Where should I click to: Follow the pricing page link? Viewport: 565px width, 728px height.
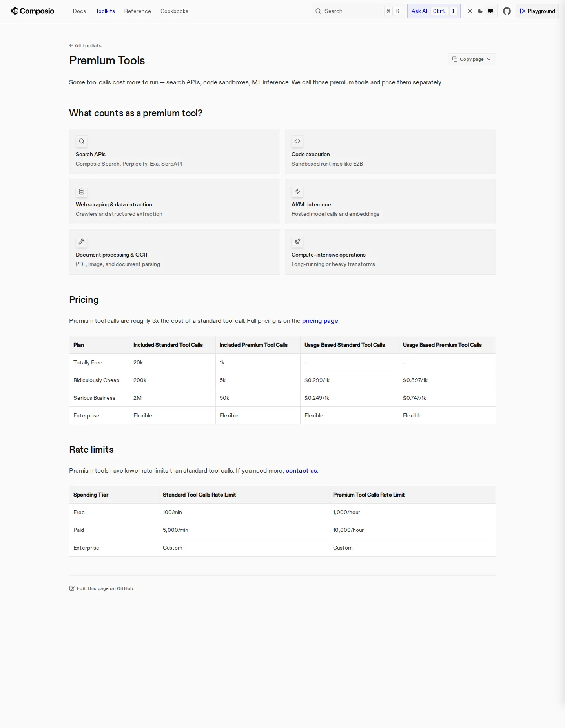pos(320,321)
